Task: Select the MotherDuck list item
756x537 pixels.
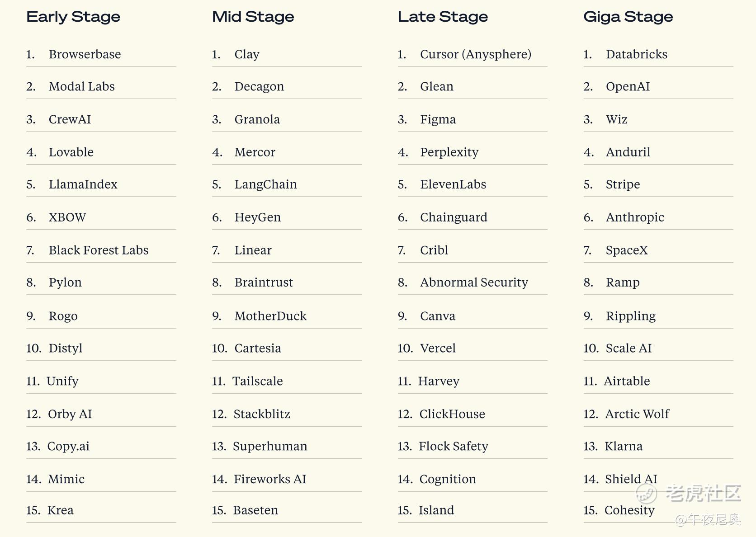Action: 270,316
